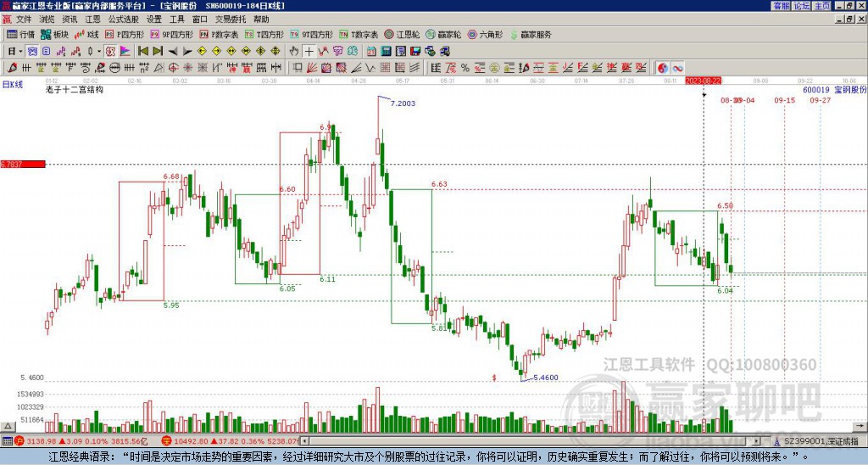Open the 9P四方形 tool
This screenshot has width=868, height=465.
171,34
